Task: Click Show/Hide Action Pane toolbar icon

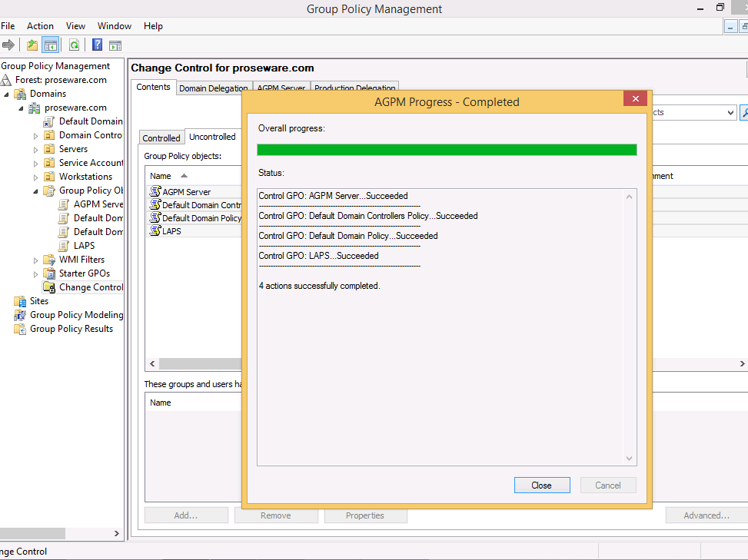Action: 115,45
